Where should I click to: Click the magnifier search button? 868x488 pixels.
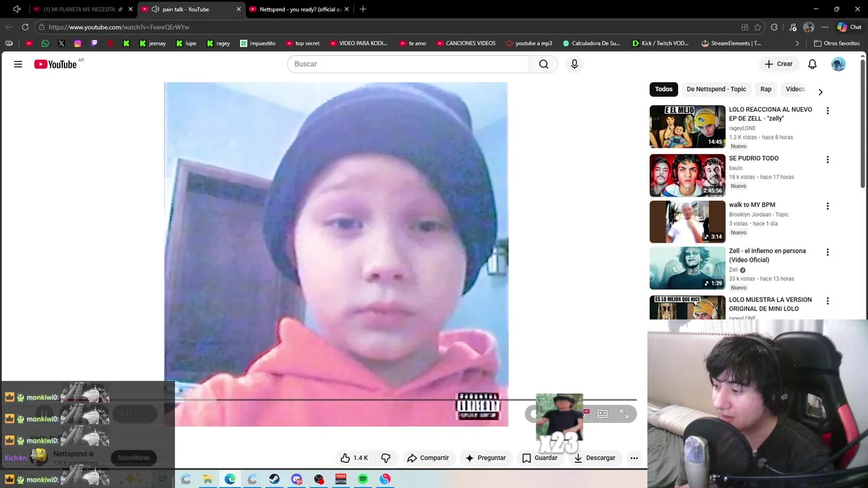pyautogui.click(x=544, y=64)
